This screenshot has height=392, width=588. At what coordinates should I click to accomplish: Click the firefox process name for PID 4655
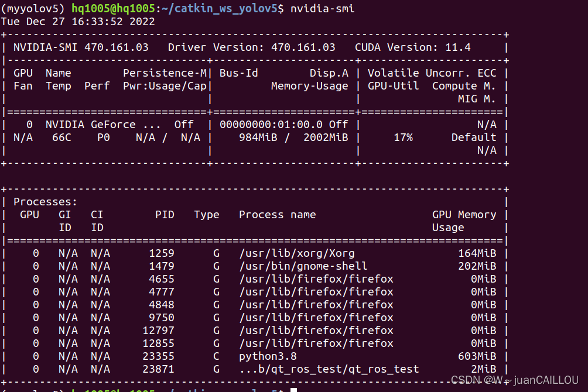pyautogui.click(x=316, y=279)
